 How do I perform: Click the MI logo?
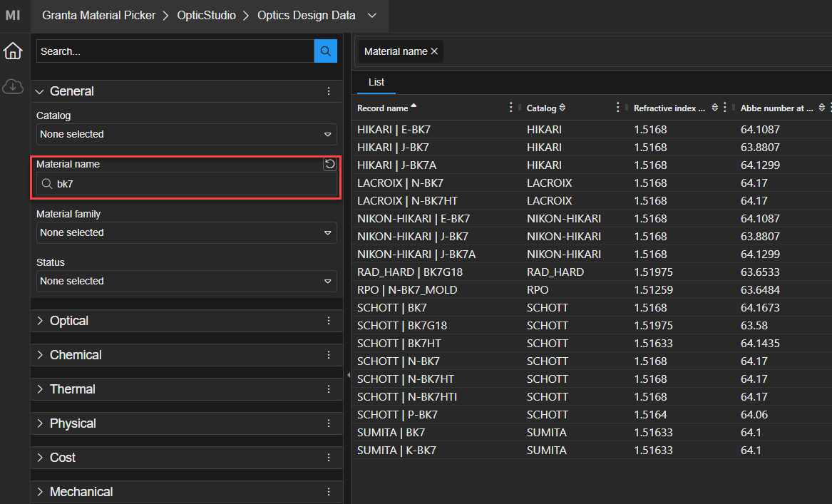click(x=13, y=16)
